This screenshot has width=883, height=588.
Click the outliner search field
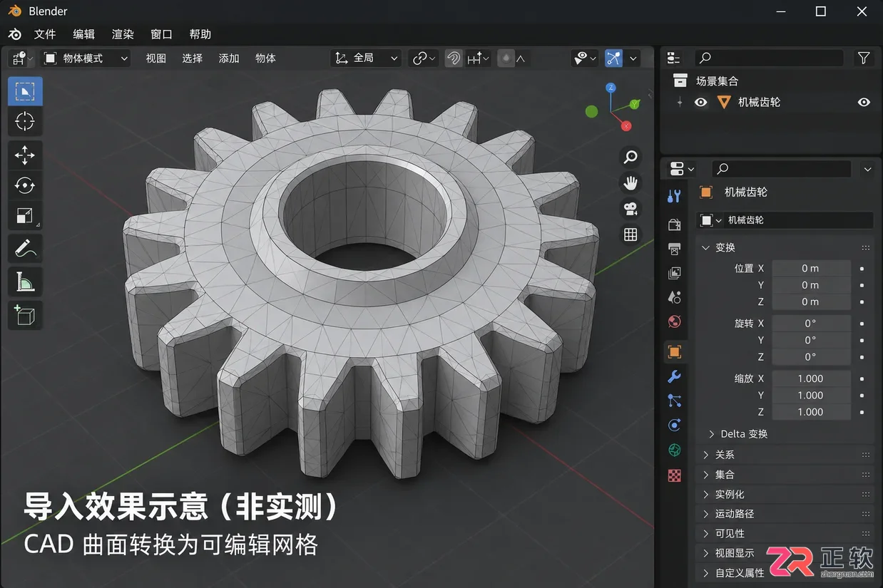point(769,58)
